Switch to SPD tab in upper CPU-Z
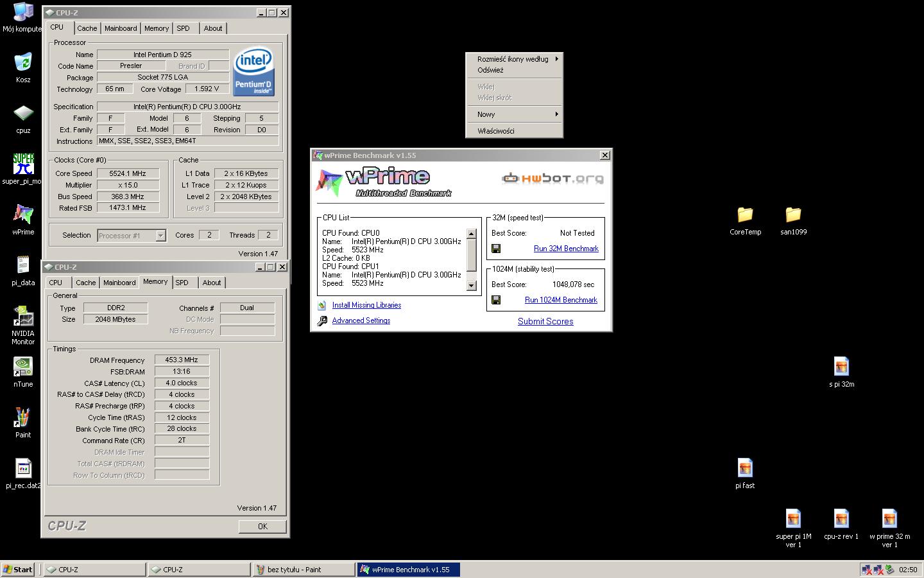 (184, 28)
